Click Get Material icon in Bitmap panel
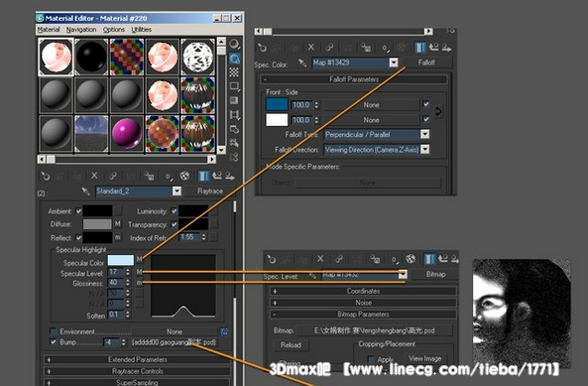 (271, 259)
